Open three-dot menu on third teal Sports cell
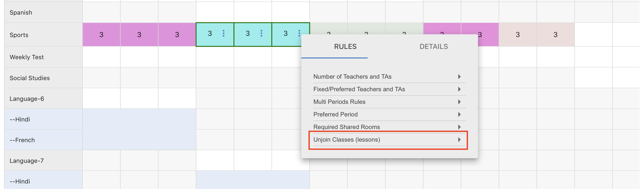 299,33
